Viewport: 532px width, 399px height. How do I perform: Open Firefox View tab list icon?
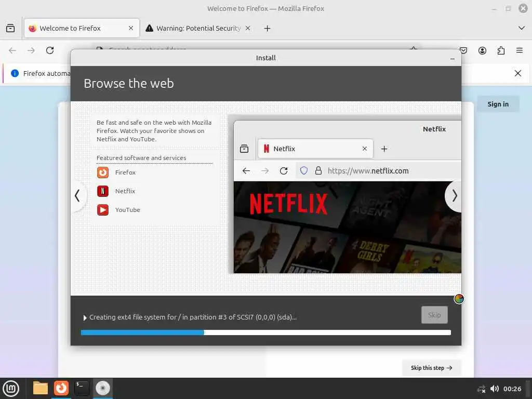[x=10, y=28]
